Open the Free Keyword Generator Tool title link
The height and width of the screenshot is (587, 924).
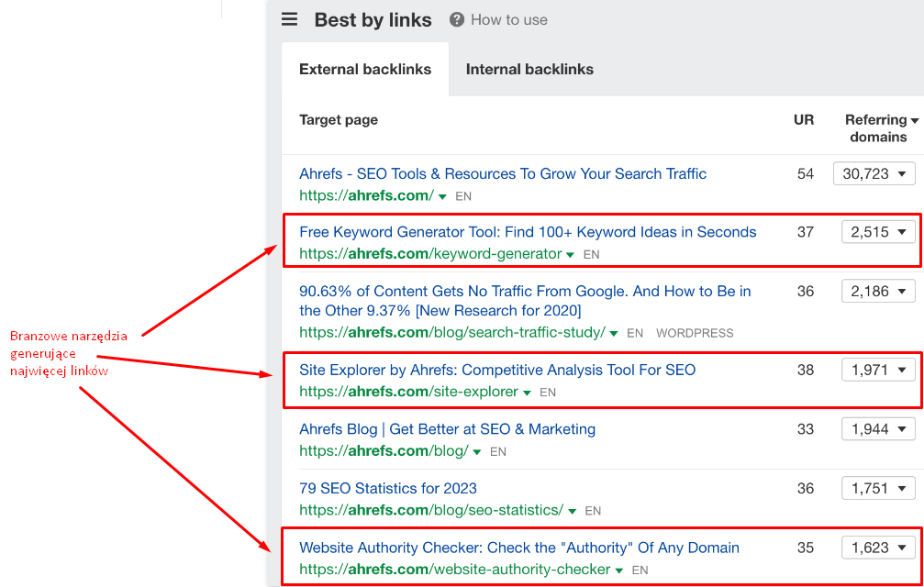click(528, 232)
